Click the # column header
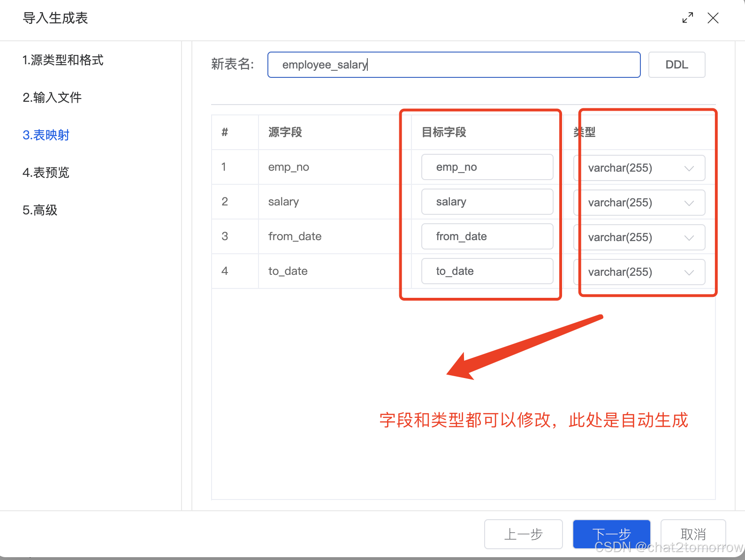Viewport: 745px width, 560px height. pos(225,132)
